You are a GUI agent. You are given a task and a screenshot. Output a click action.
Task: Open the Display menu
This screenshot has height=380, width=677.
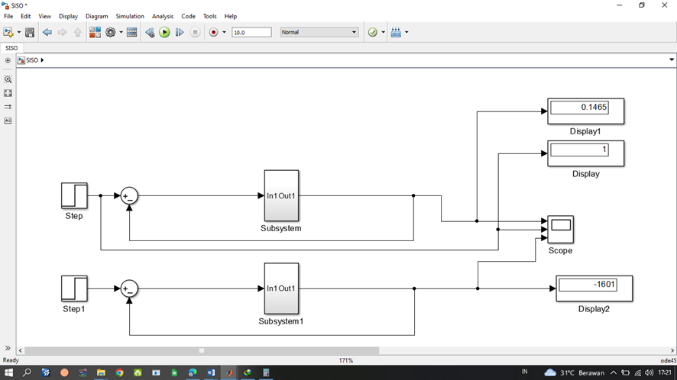point(68,16)
